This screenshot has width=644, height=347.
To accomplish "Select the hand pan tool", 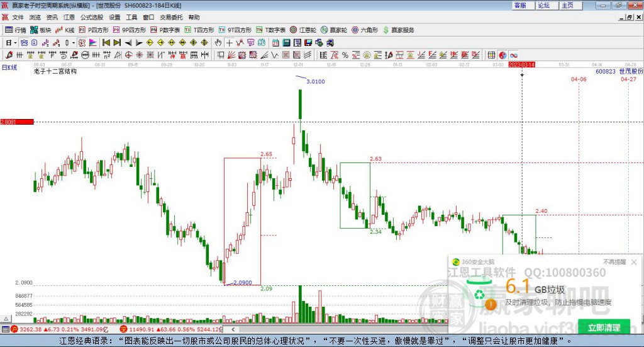I will (218, 43).
